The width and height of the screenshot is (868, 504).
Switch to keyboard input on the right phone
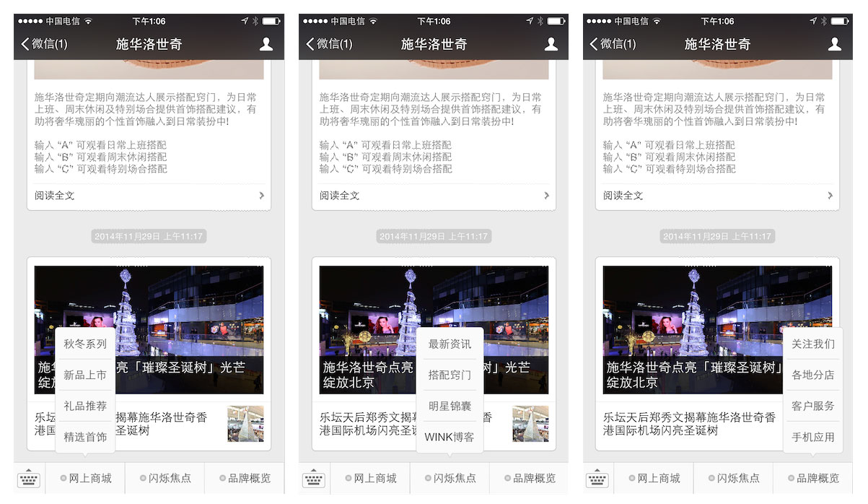pyautogui.click(x=597, y=478)
